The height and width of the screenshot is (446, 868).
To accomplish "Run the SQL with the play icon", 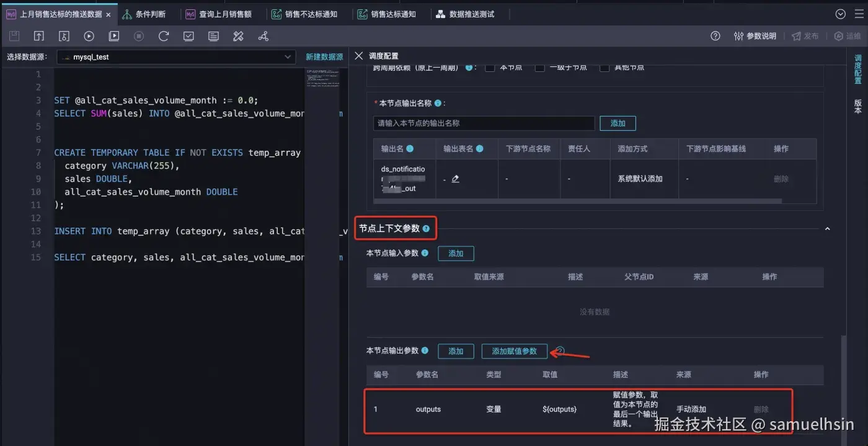I will [89, 36].
